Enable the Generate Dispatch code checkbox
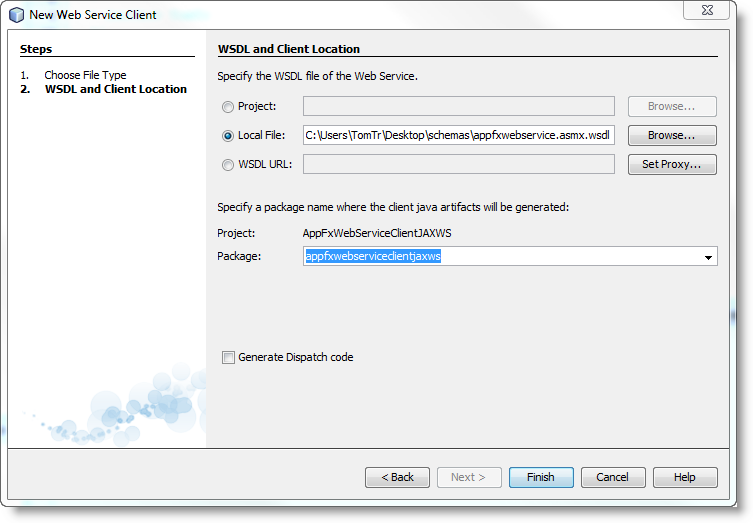This screenshot has width=753, height=523. pyautogui.click(x=228, y=358)
